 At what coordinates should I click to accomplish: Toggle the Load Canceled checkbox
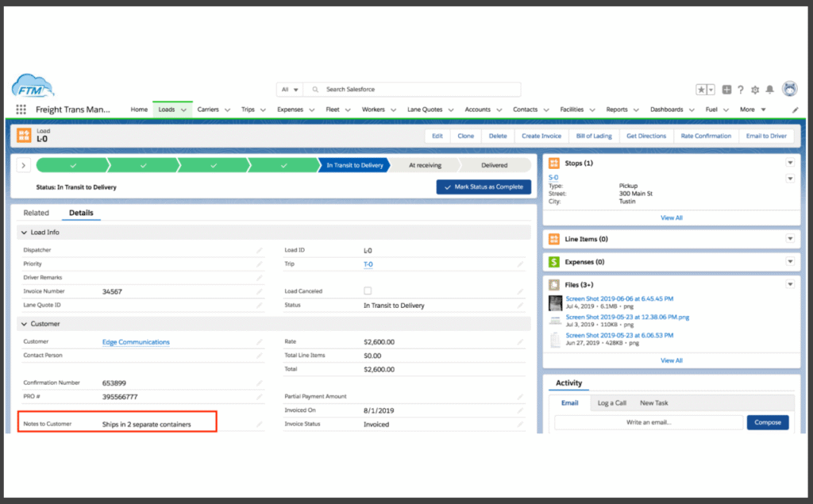(x=368, y=291)
